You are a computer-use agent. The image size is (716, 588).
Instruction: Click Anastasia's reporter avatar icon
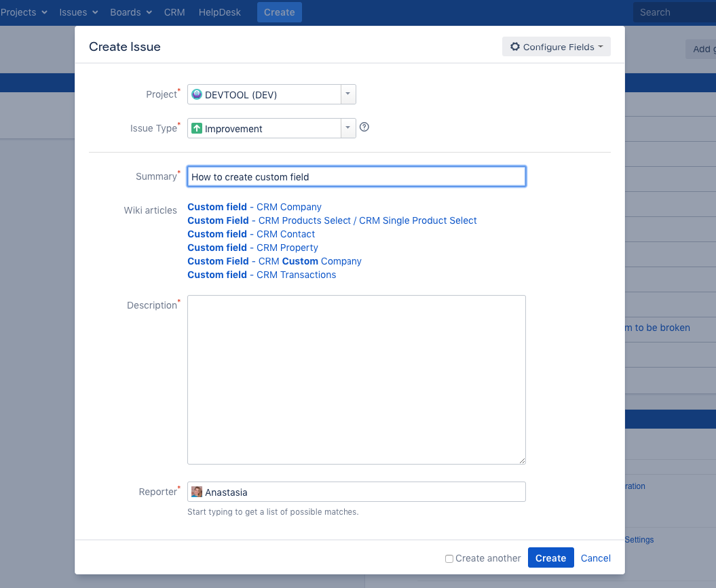pos(197,492)
